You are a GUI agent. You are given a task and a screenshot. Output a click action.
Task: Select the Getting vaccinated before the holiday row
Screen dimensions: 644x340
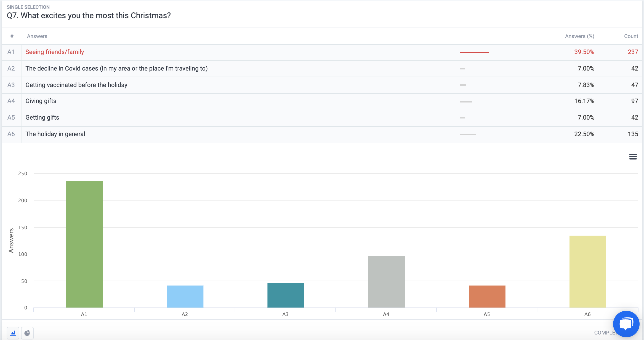click(x=76, y=85)
